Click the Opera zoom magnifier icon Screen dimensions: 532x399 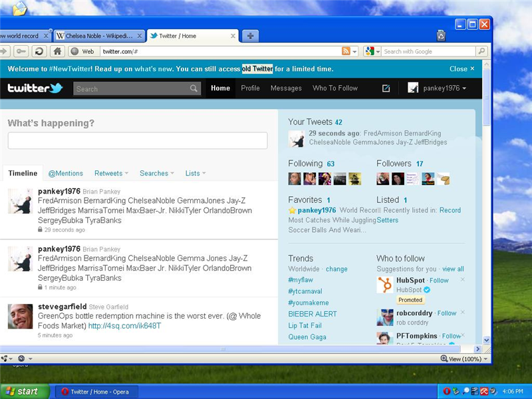tap(444, 358)
